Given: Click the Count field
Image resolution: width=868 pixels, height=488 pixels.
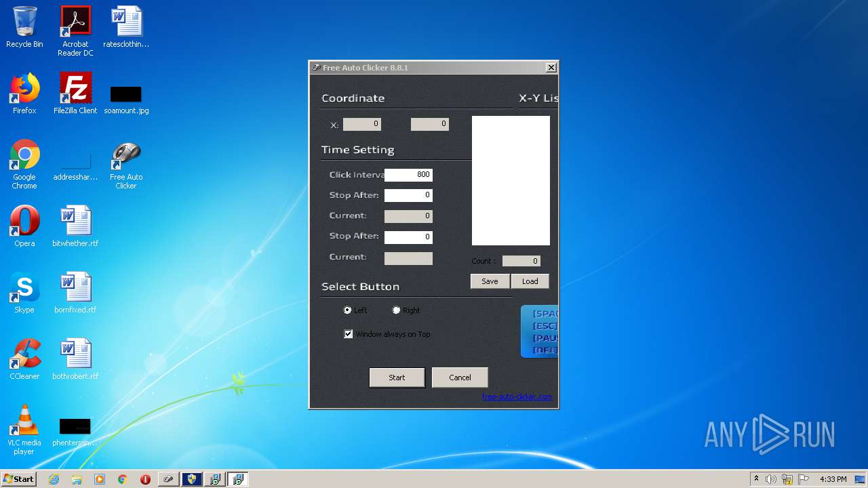Looking at the screenshot, I should click(521, 261).
